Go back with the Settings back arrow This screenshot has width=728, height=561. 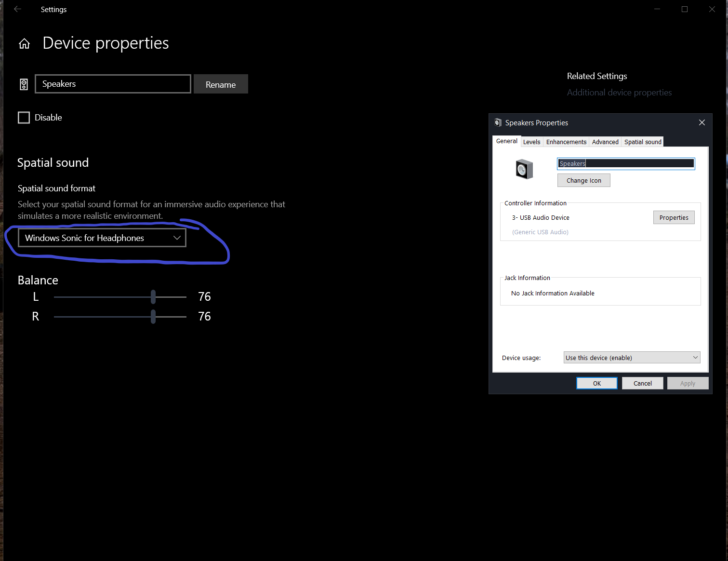[18, 9]
